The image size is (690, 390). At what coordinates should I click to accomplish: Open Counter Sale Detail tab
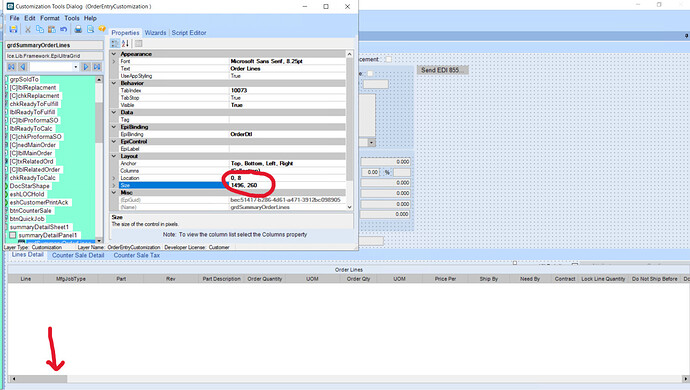tap(78, 255)
